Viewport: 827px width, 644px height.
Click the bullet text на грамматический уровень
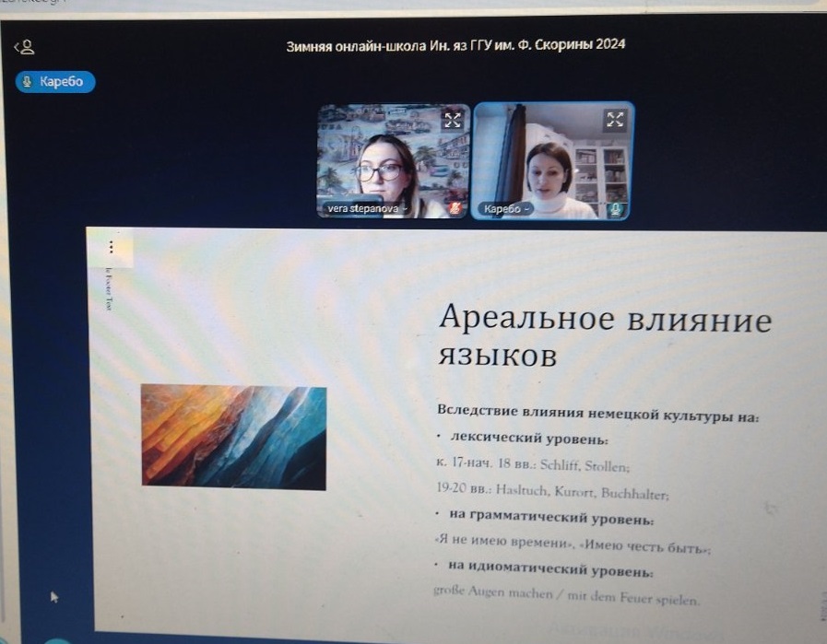(x=551, y=519)
